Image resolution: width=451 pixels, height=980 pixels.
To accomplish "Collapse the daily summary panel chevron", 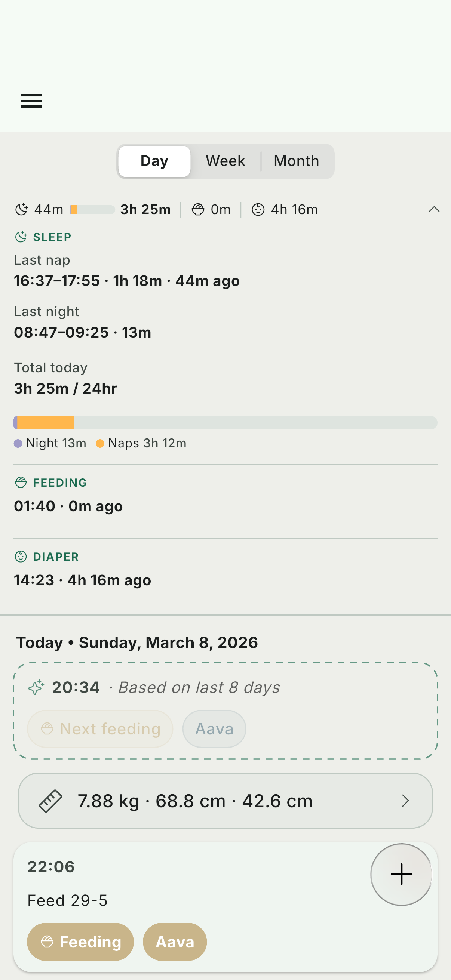I will (434, 209).
